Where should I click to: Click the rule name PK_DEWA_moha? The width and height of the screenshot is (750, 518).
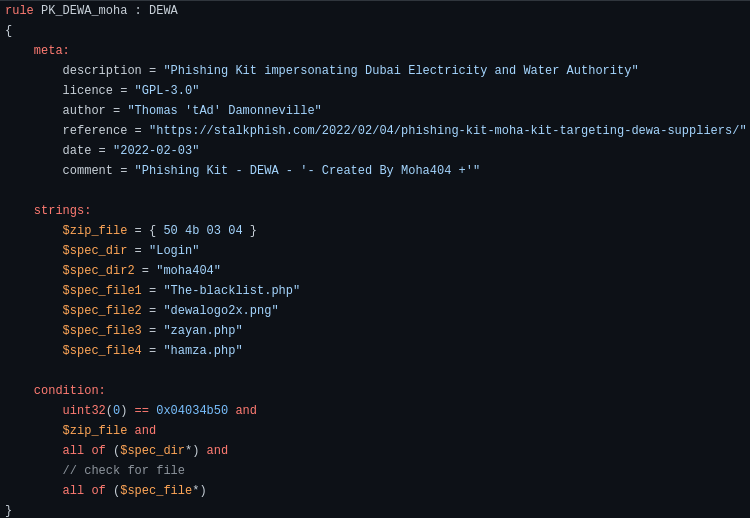coord(84,11)
